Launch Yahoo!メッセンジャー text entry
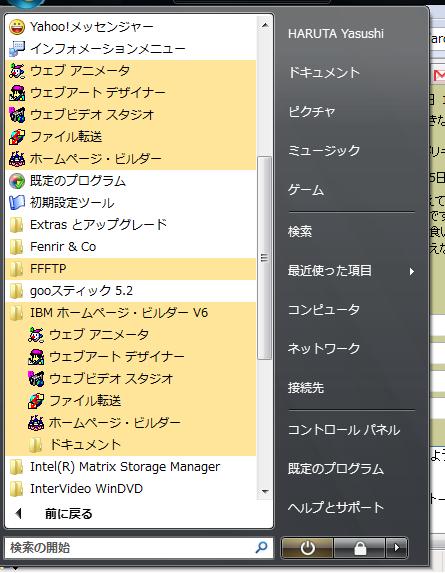 click(x=92, y=27)
